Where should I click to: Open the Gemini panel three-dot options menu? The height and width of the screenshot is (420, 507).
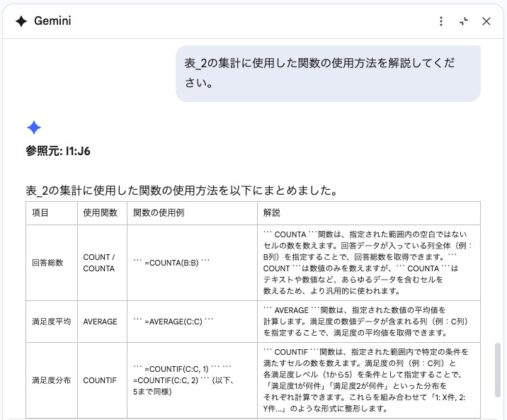[441, 21]
